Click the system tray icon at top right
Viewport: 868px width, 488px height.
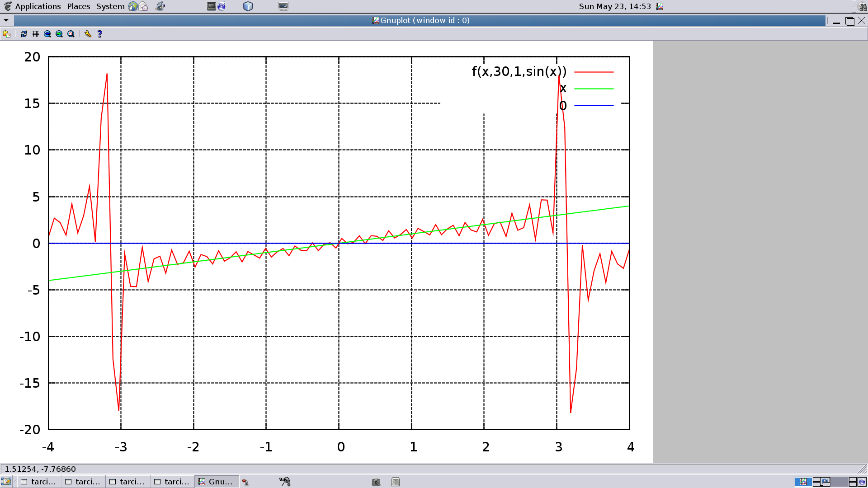862,6
